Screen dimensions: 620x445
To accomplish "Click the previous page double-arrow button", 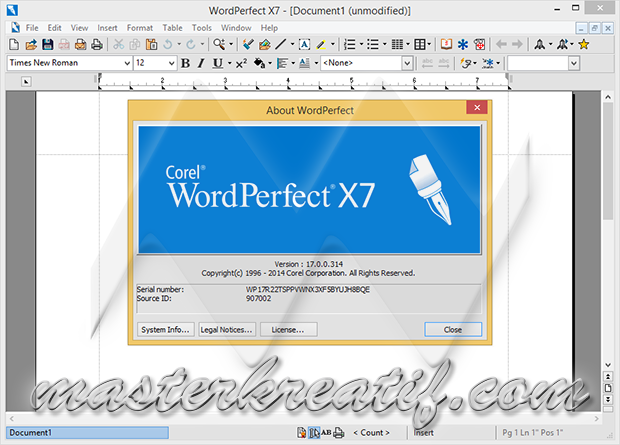I will (x=608, y=376).
